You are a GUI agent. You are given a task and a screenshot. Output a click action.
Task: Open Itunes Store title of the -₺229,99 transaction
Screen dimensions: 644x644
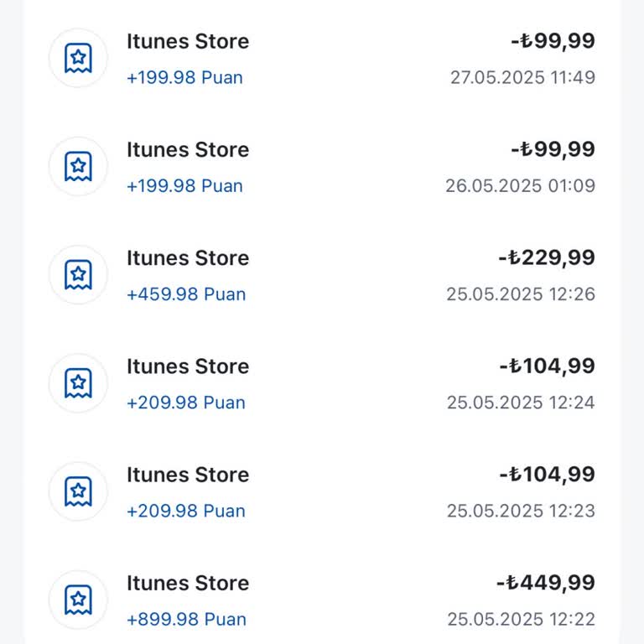click(x=188, y=258)
